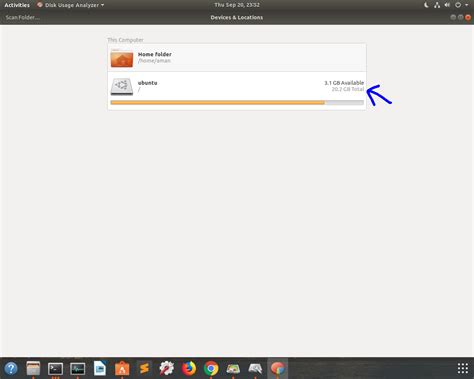
Task: Launch Sublime Text from the dock
Action: click(x=144, y=368)
